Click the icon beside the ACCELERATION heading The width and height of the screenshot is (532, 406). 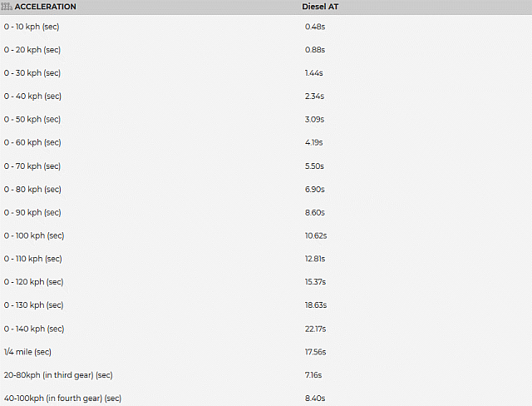click(x=7, y=7)
